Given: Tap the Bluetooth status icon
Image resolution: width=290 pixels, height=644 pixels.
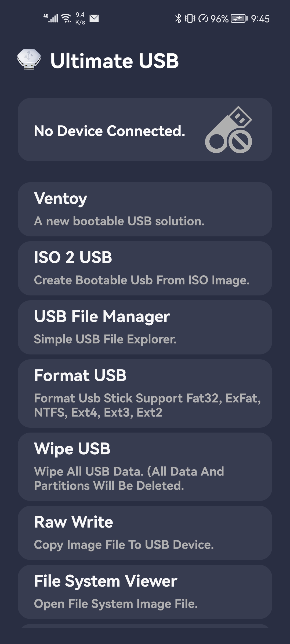Looking at the screenshot, I should pyautogui.click(x=178, y=19).
